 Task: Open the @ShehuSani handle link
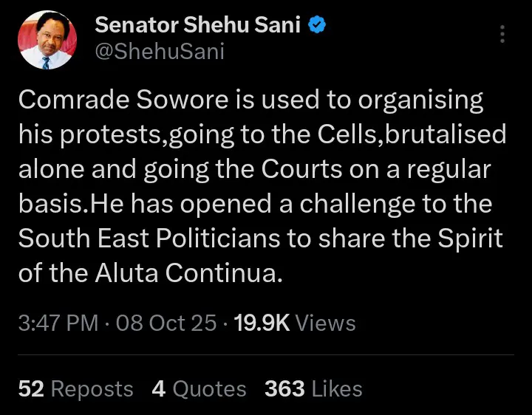pos(159,51)
